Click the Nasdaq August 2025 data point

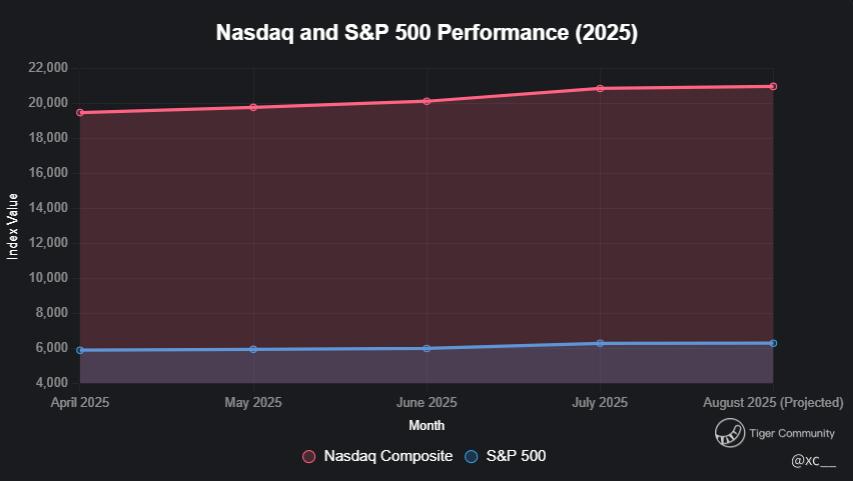[x=773, y=86]
